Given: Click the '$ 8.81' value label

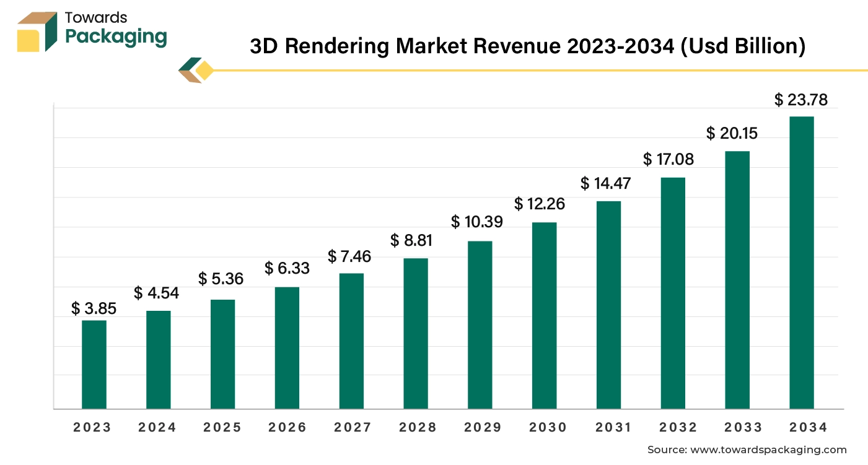Looking at the screenshot, I should coord(411,240).
